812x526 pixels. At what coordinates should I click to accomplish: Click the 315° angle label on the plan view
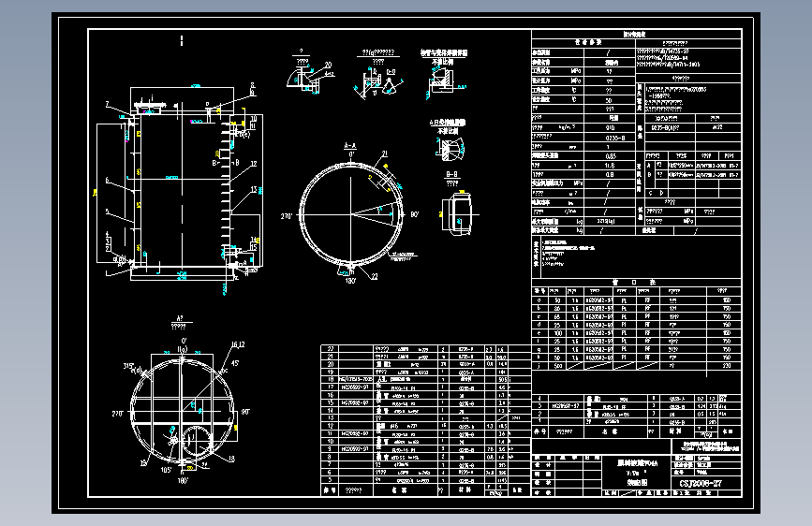129,366
